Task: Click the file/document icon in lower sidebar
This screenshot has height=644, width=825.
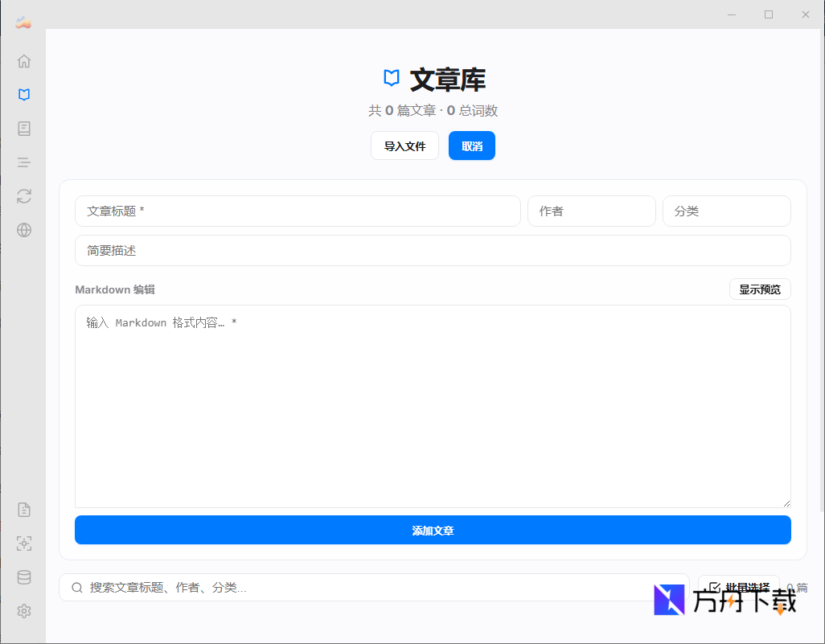Action: pos(23,509)
